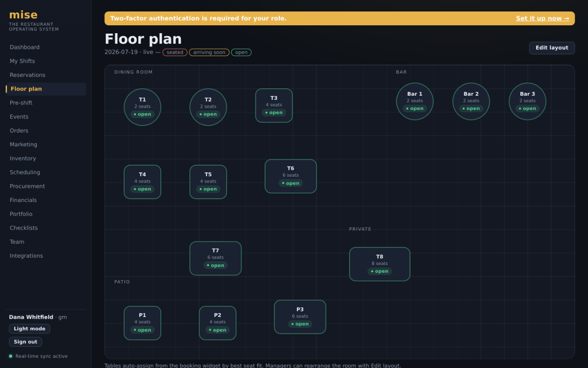Open Orders page
Screen dimensions: 588x368
pos(46,131)
